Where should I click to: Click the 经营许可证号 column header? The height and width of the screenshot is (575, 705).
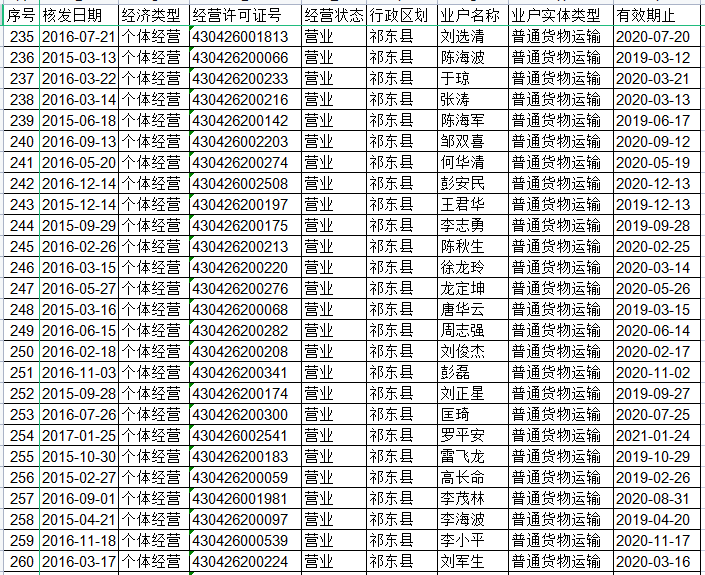click(243, 16)
